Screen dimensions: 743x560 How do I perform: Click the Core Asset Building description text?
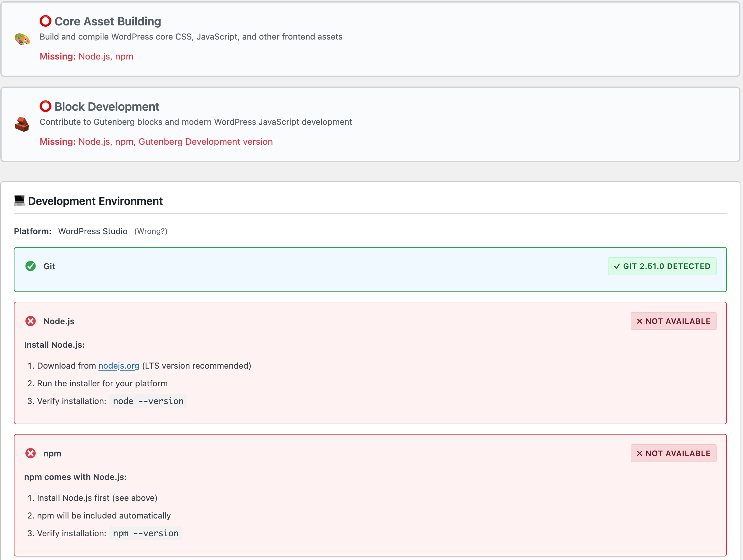[191, 37]
